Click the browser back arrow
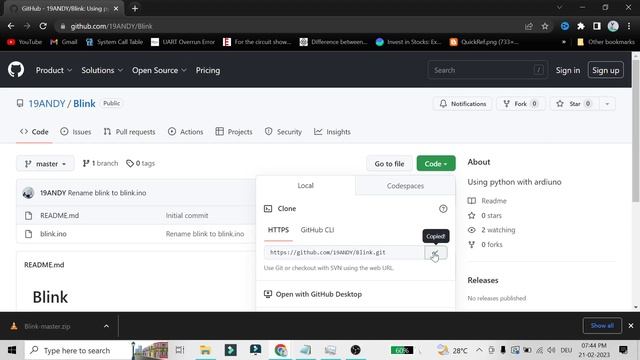 point(11,26)
